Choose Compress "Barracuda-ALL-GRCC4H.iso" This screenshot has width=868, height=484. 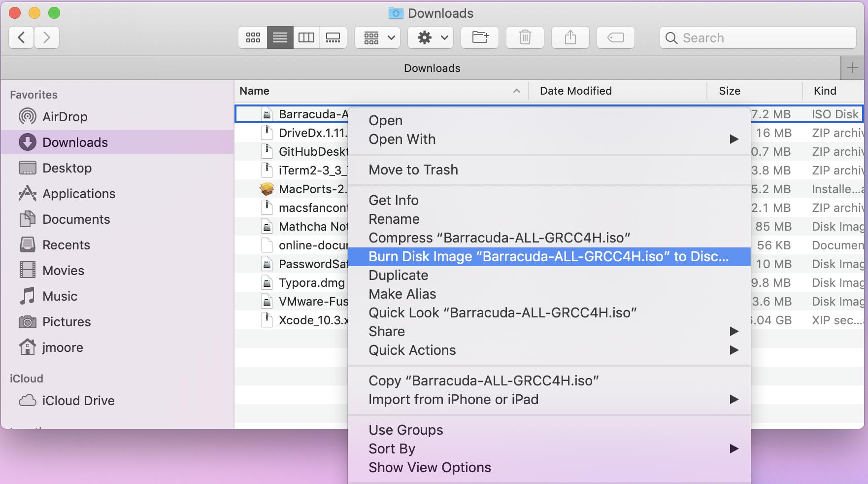[x=549, y=238]
